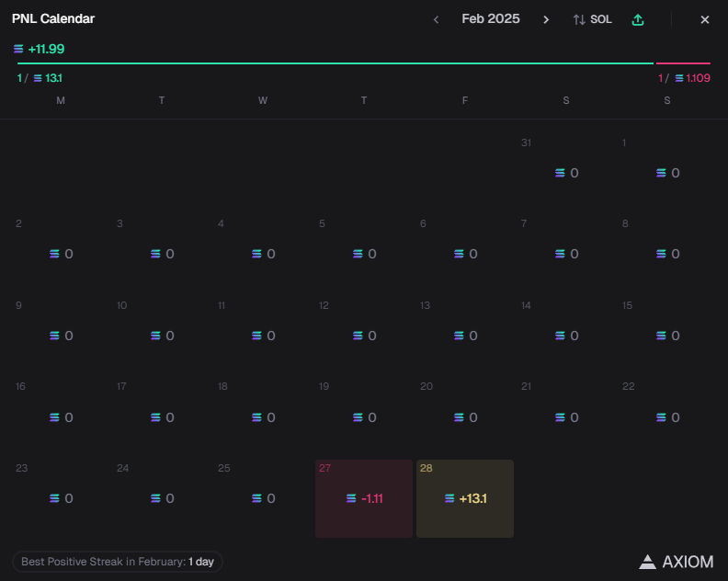The image size is (728, 581).
Task: Click the SOL icon beside +11.99 total
Action: pos(18,49)
